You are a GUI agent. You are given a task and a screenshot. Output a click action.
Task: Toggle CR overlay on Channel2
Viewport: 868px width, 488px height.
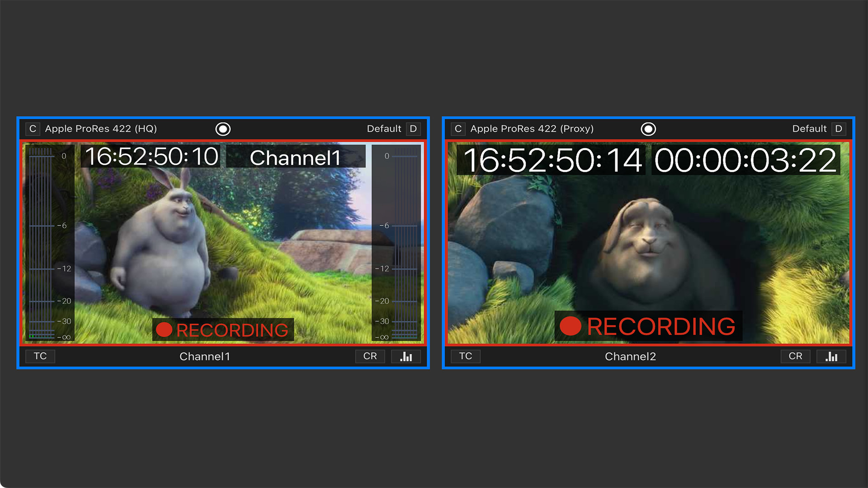(x=795, y=356)
